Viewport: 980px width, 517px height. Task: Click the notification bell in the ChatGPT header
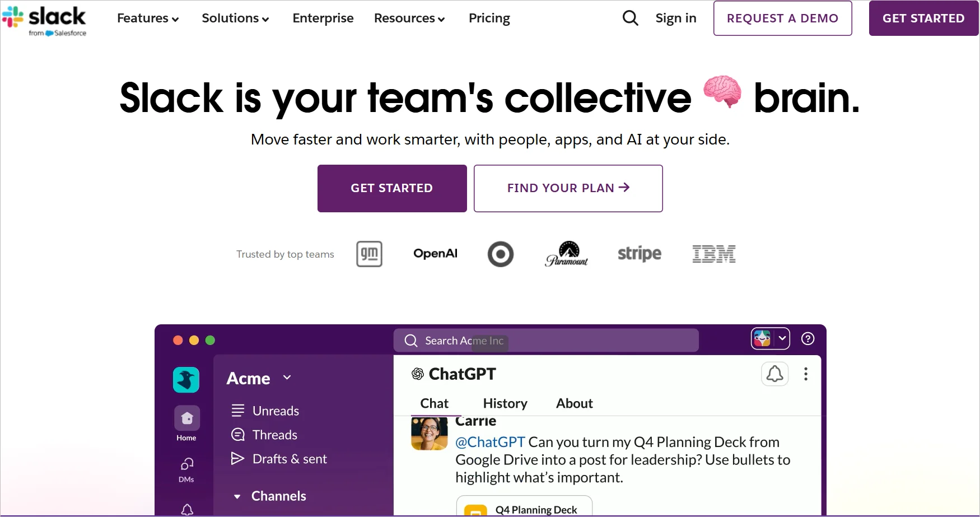774,374
